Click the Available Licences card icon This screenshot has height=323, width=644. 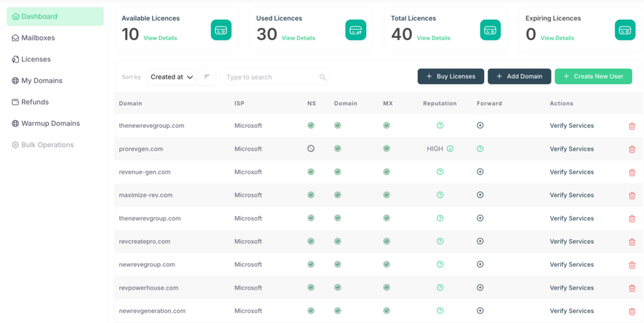click(x=221, y=30)
